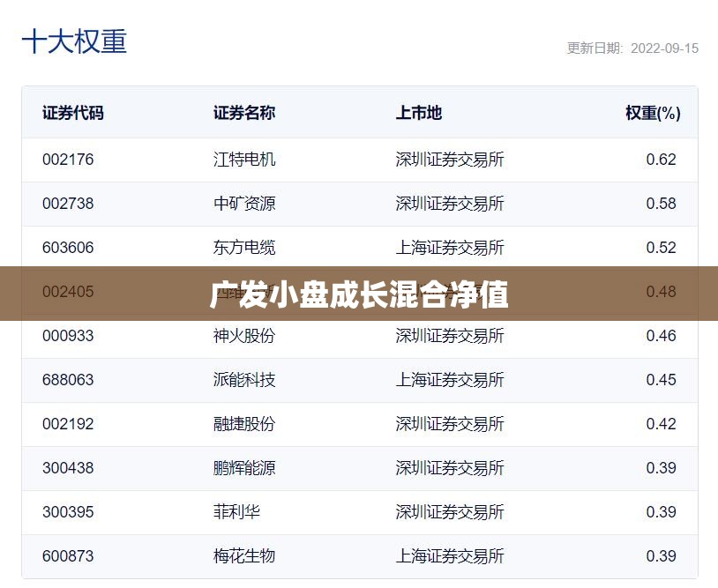Click security name 江特电机
Screen dimensions: 718x588
click(244, 160)
